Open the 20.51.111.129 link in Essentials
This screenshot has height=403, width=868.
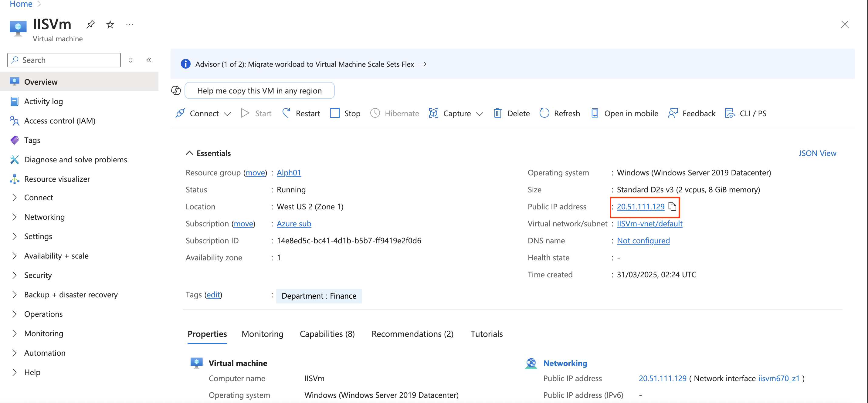click(x=641, y=206)
